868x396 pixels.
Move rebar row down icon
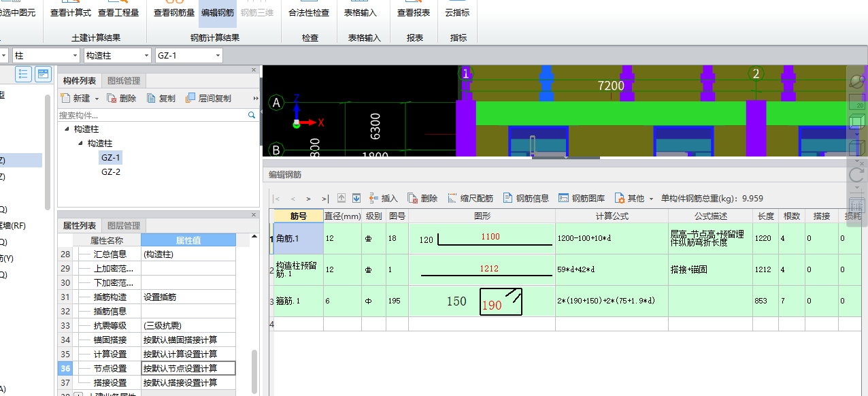pyautogui.click(x=356, y=199)
